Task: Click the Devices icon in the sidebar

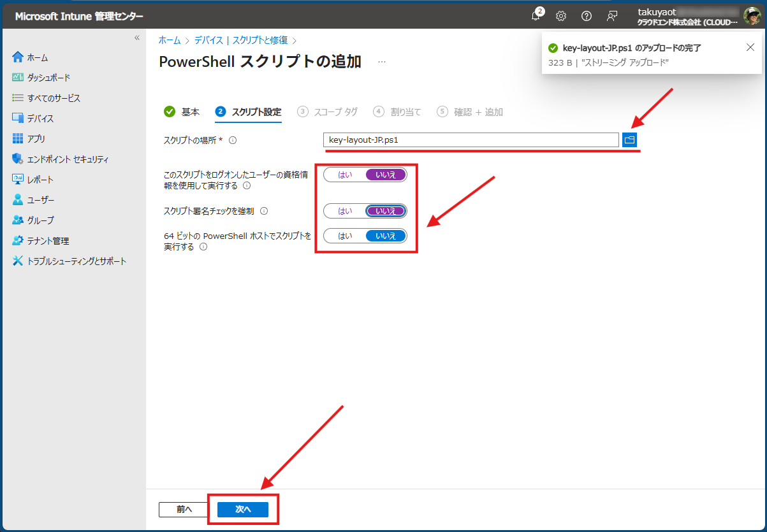Action: click(x=18, y=119)
